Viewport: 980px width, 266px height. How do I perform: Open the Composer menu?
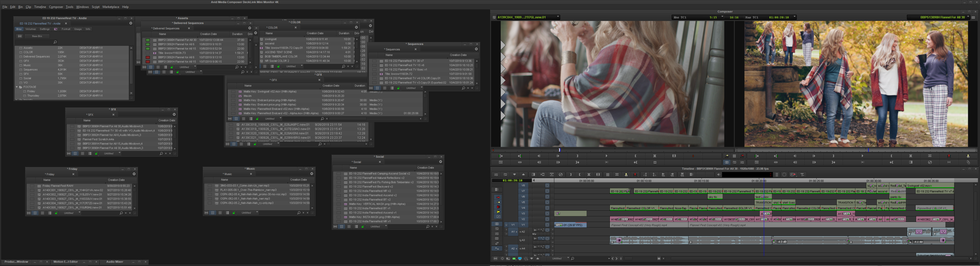(x=56, y=7)
